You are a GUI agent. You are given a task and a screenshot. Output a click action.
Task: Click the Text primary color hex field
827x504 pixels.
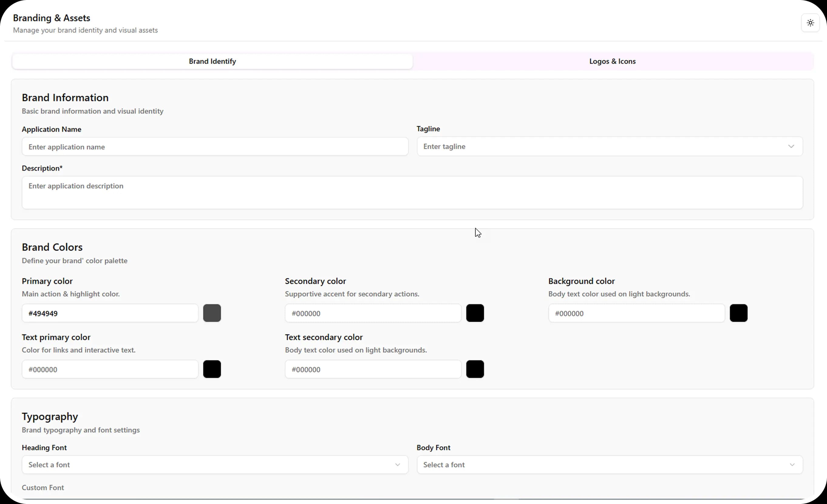[110, 369]
